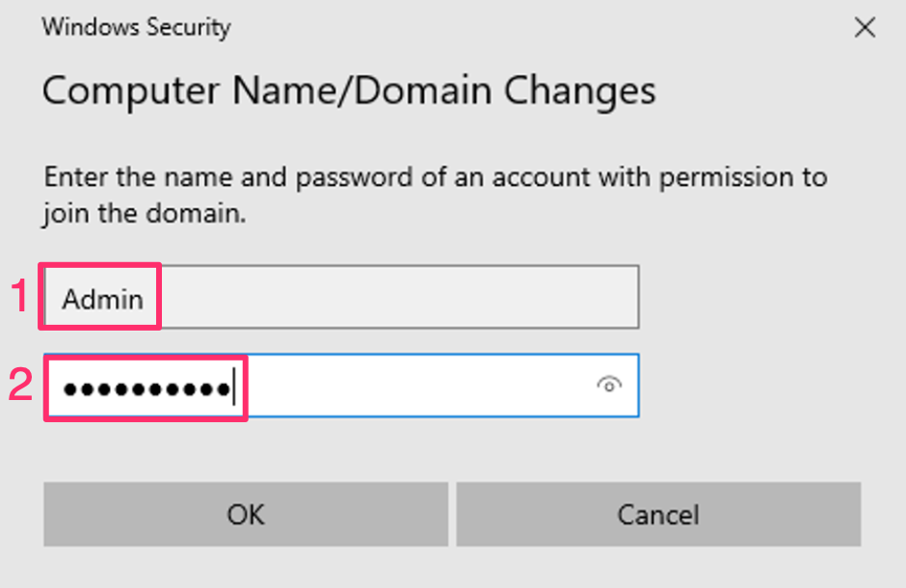906x588 pixels.
Task: Click the words 'join the domain.'
Action: [x=145, y=213]
